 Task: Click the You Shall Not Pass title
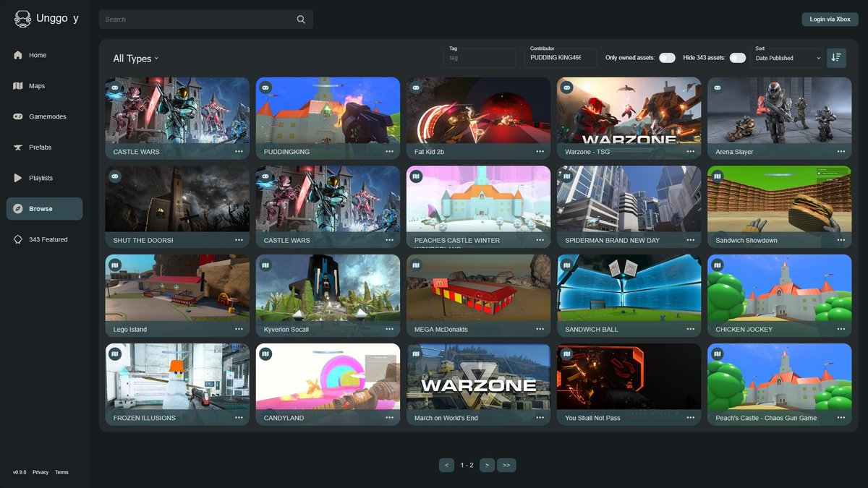(592, 418)
